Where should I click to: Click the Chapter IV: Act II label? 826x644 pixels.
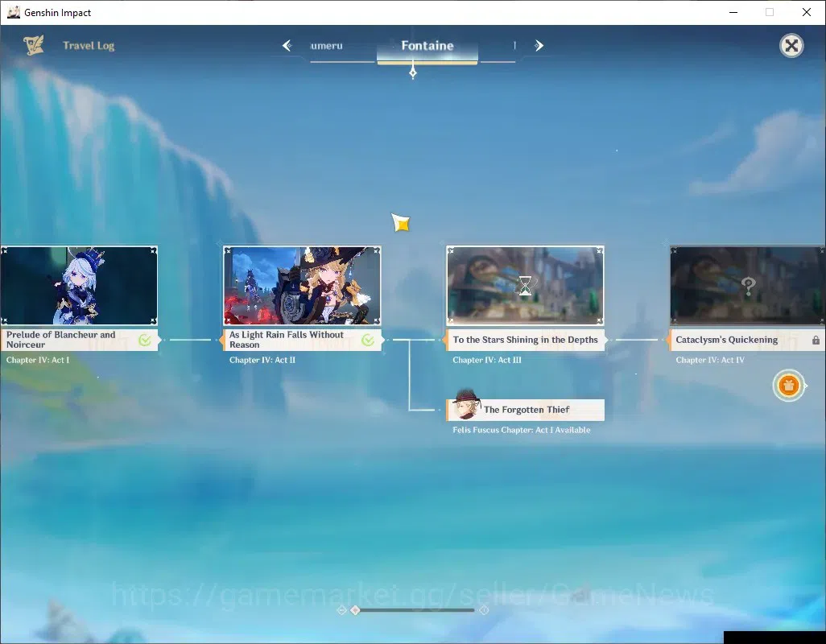[x=262, y=360]
